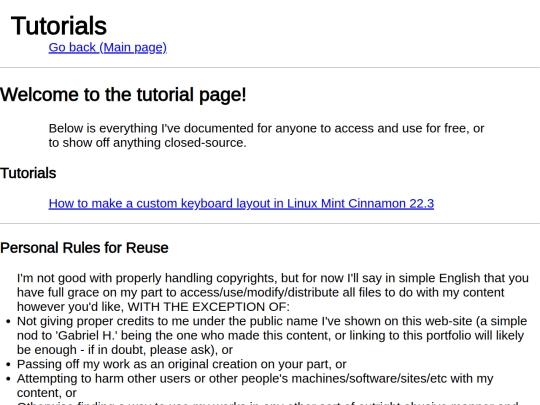Click the bullet starting 'Not giving proper credits'
Image resolution: width=540 pixels, height=405 pixels.
[272, 335]
